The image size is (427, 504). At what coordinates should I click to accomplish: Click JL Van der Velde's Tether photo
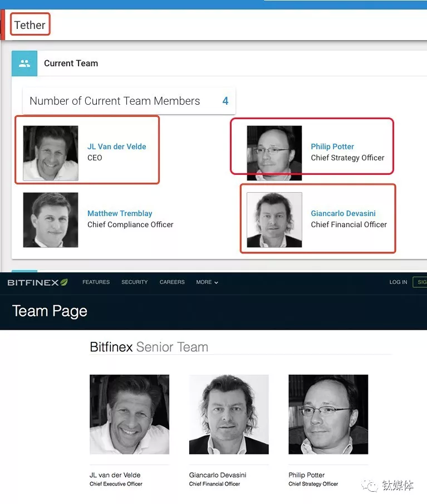[x=51, y=153]
